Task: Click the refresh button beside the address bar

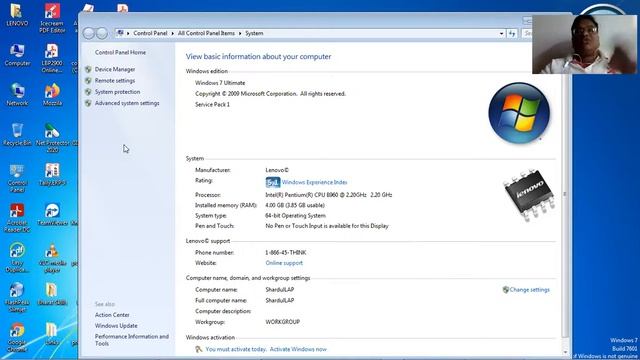Action: (512, 33)
